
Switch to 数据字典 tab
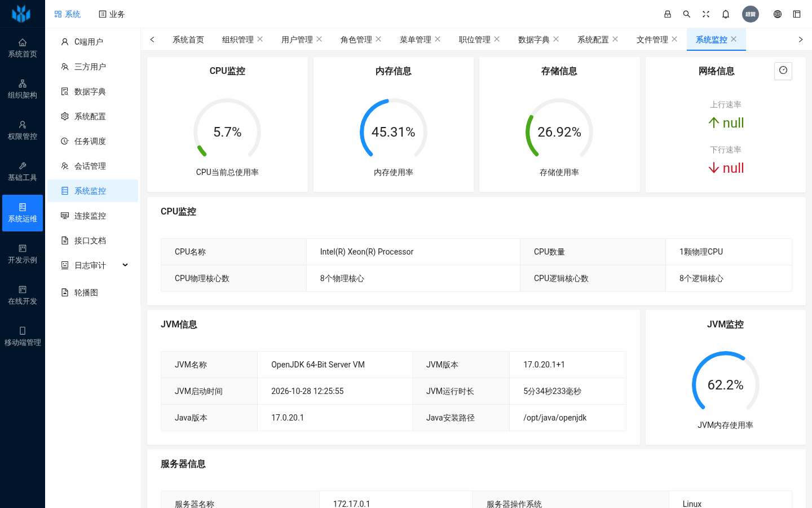(x=534, y=40)
